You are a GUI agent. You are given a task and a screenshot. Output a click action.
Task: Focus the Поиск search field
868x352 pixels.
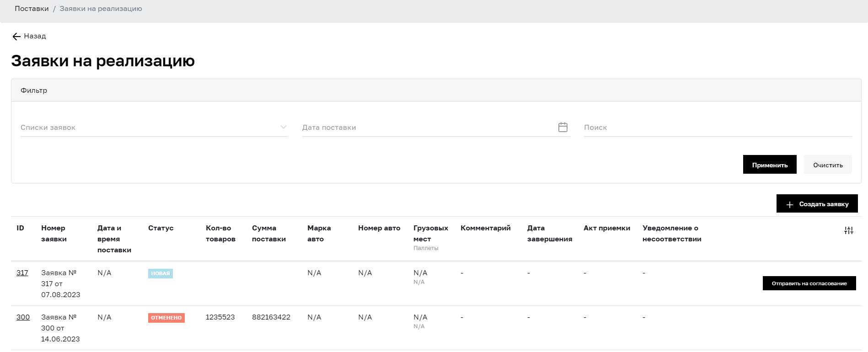tap(718, 127)
